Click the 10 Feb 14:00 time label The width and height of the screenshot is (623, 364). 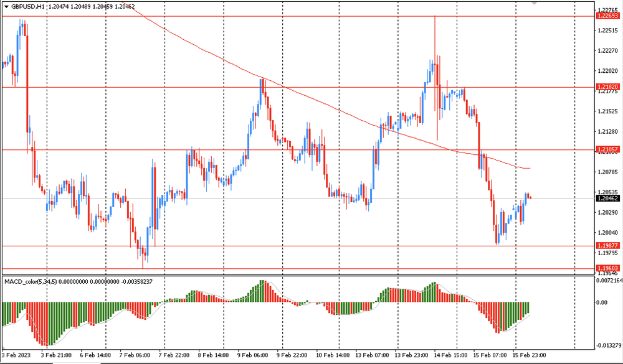coord(333,355)
